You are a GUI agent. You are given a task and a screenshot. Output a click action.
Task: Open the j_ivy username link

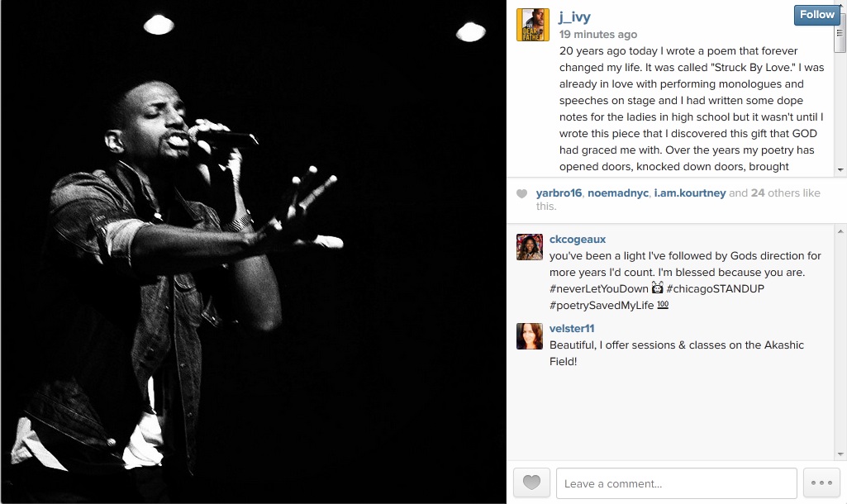[575, 17]
